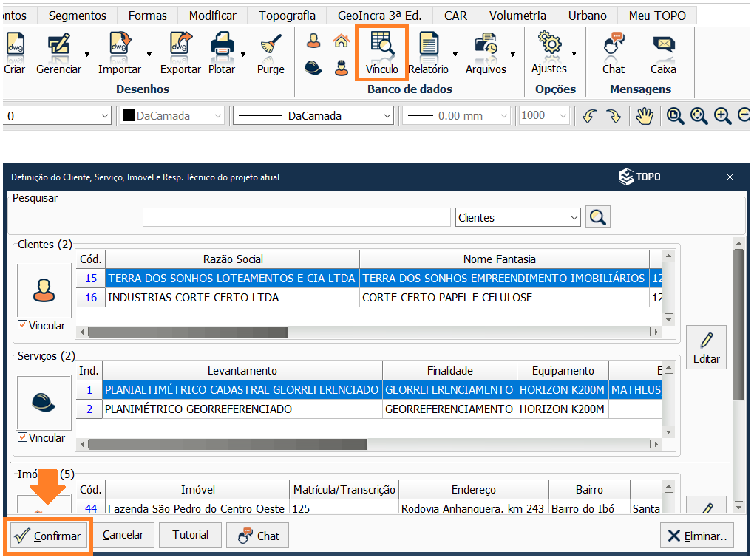
Task: Open the DaCamada color swatch selector
Action: 172,116
